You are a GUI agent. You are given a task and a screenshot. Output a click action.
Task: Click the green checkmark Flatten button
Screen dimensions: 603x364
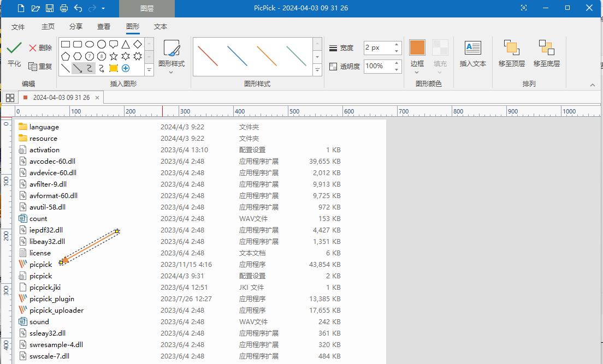tap(14, 54)
